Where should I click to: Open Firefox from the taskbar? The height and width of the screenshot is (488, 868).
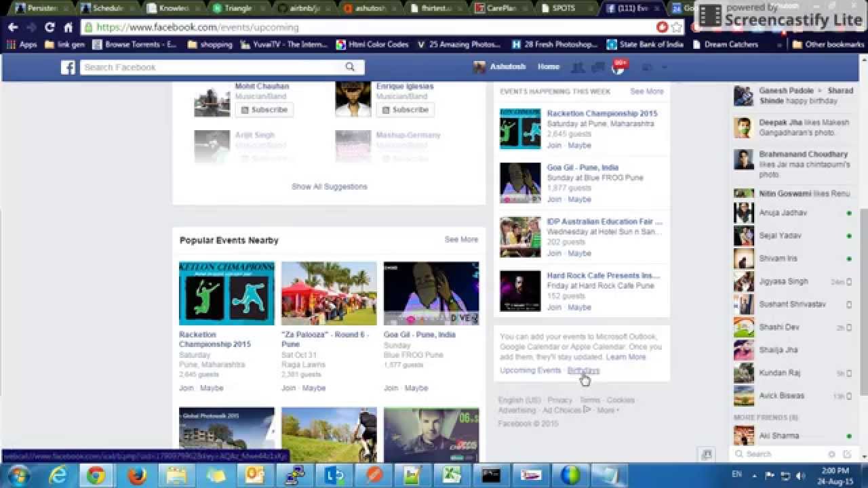pyautogui.click(x=137, y=476)
